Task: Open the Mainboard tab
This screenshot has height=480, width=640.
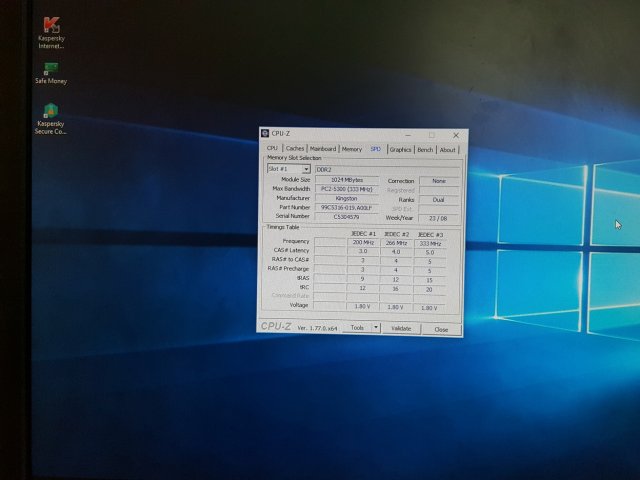Action: (323, 149)
